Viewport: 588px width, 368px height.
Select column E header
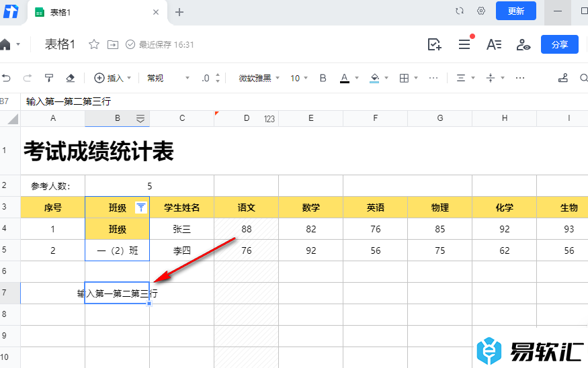click(311, 118)
